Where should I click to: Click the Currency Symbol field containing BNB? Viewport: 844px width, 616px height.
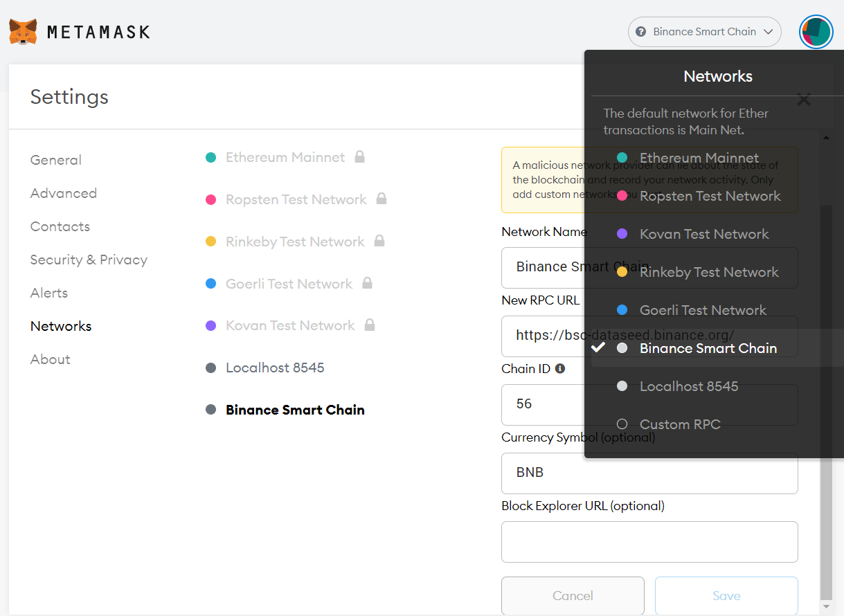[x=649, y=473]
